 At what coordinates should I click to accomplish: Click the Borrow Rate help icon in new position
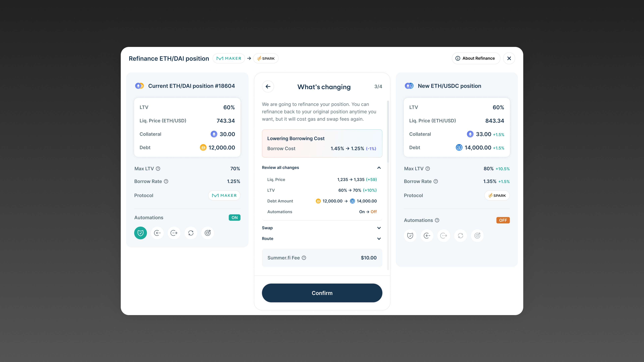(436, 181)
